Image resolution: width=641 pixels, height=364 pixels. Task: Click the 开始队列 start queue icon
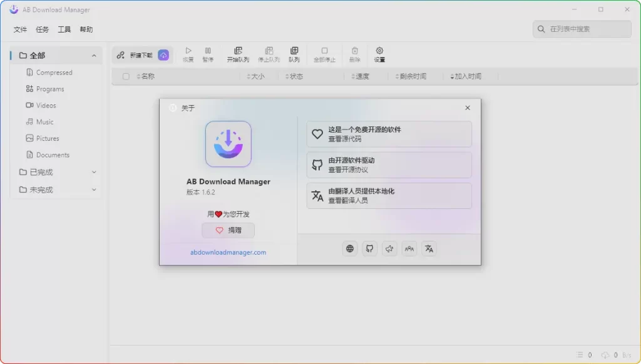[238, 51]
